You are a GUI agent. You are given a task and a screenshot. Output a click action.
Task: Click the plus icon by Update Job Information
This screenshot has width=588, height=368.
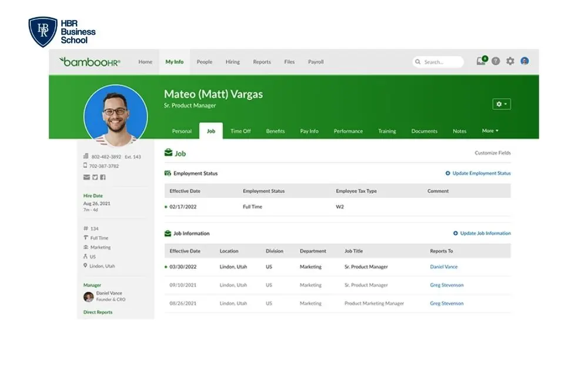(x=456, y=233)
